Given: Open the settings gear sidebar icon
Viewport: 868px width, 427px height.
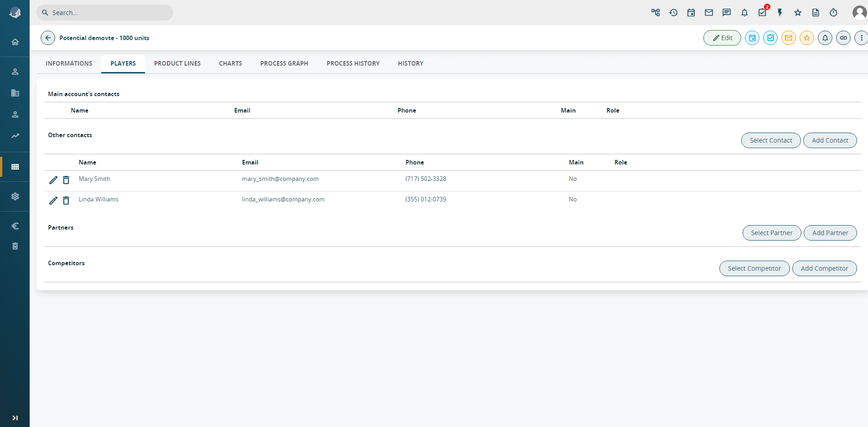Looking at the screenshot, I should point(15,196).
